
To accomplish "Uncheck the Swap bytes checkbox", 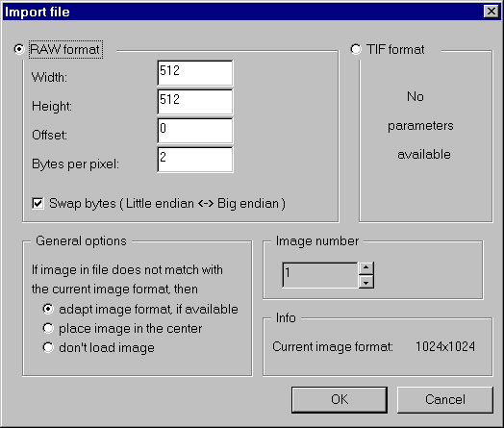I will pyautogui.click(x=38, y=203).
